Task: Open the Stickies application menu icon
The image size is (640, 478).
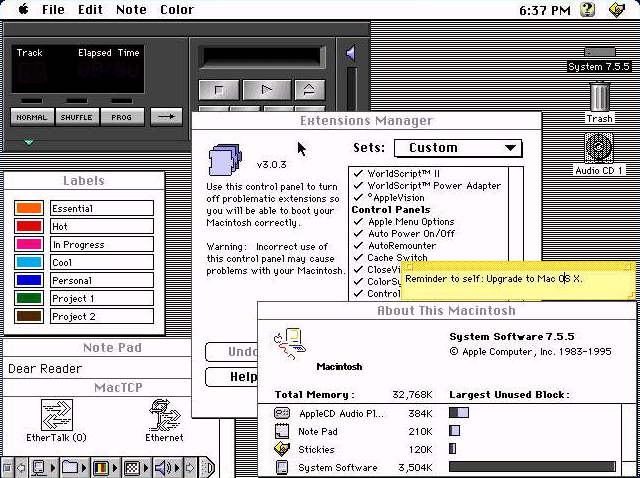Action: point(617,9)
